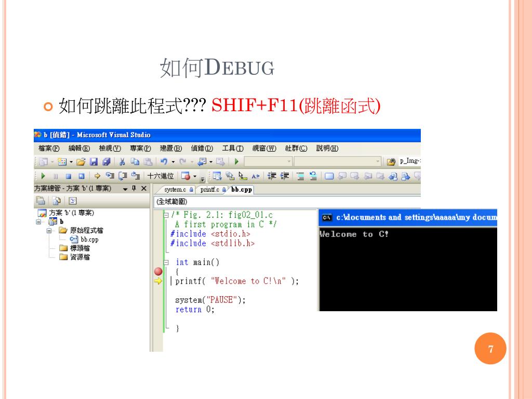
Task: Click the Paste clipboard icon
Action: 148,162
